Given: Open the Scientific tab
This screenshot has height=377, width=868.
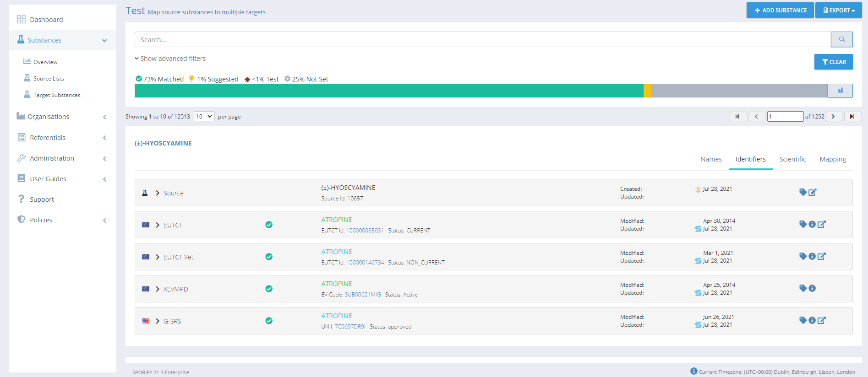Looking at the screenshot, I should [792, 159].
